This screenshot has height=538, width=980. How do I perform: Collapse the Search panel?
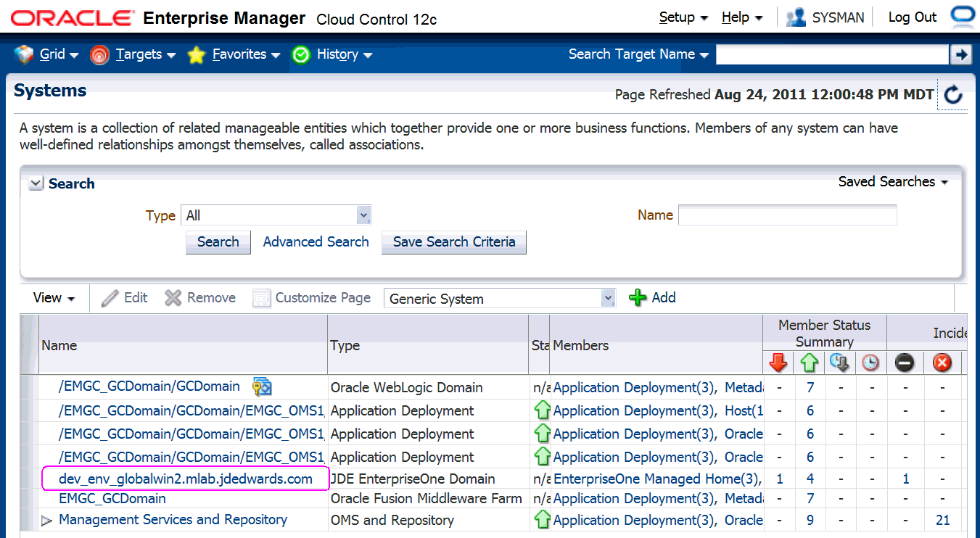[36, 184]
